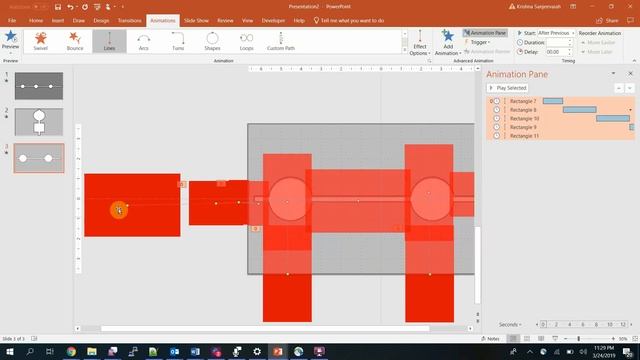Viewport: 640px width, 360px height.
Task: Open the Seconds zoom dropdown
Action: pyautogui.click(x=510, y=324)
